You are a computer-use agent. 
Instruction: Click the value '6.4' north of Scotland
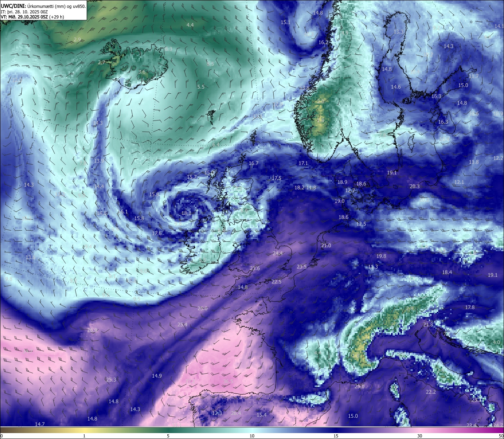coord(216,144)
